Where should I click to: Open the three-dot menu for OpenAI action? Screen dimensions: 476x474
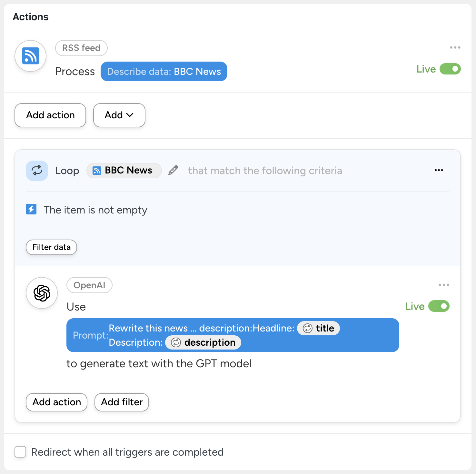point(444,285)
